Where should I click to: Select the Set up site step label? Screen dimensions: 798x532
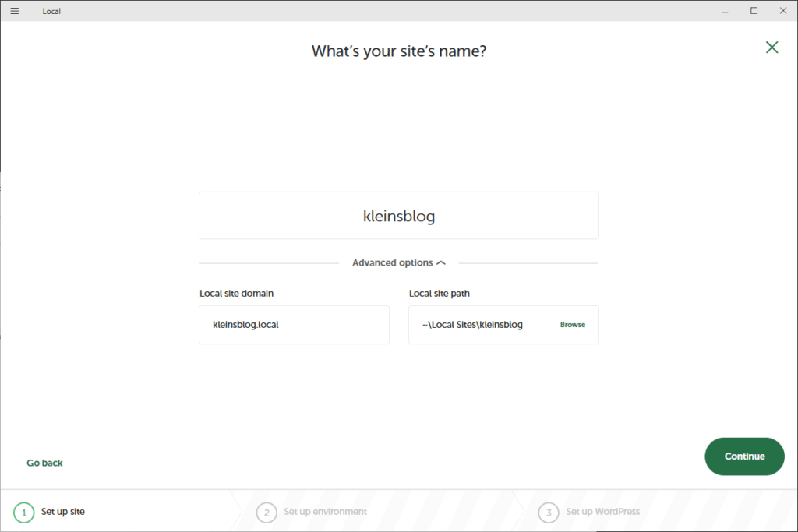[63, 512]
